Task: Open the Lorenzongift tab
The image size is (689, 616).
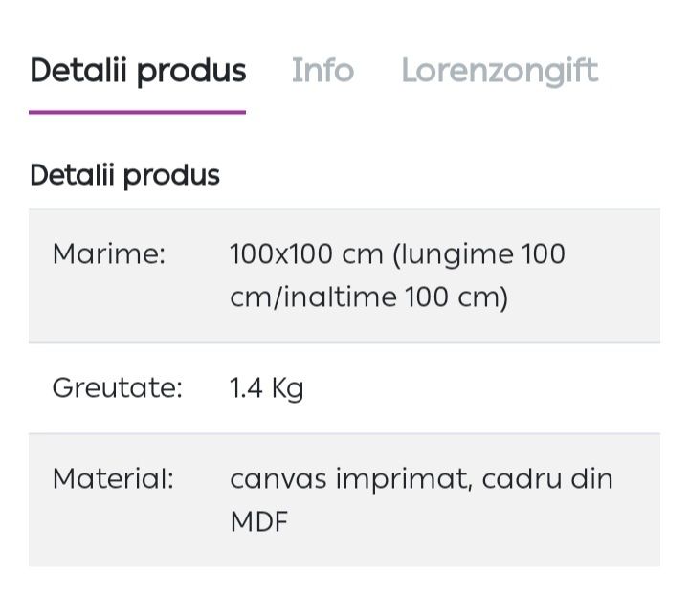Action: click(x=500, y=72)
